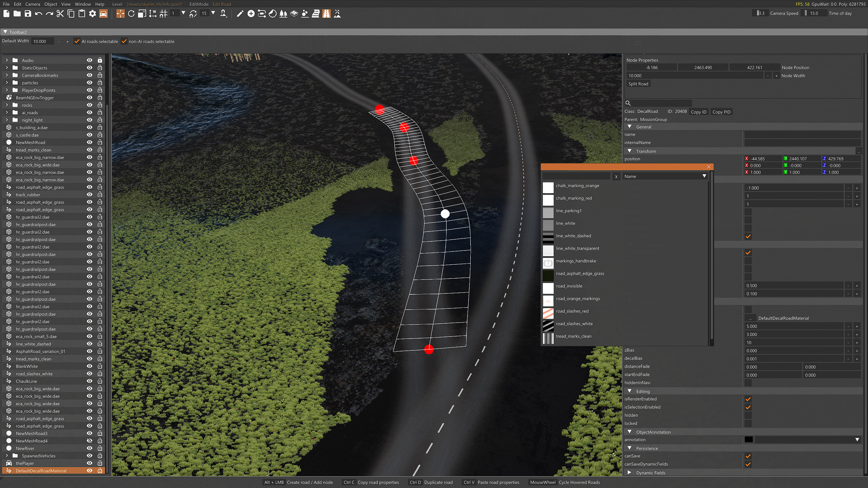Click the Copy ID button
The height and width of the screenshot is (488, 868).
click(x=698, y=112)
